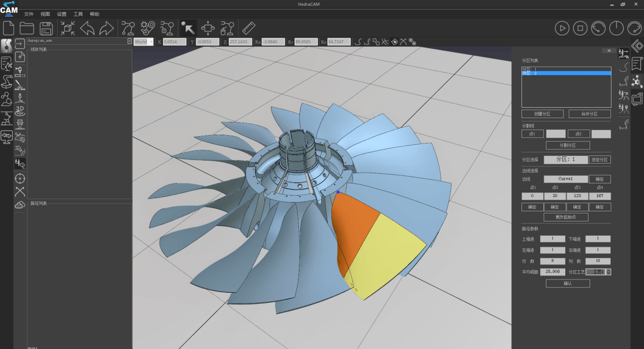The image size is (644, 349).
Task: Click the crossed arrows icon in sidebar
Action: click(x=20, y=191)
